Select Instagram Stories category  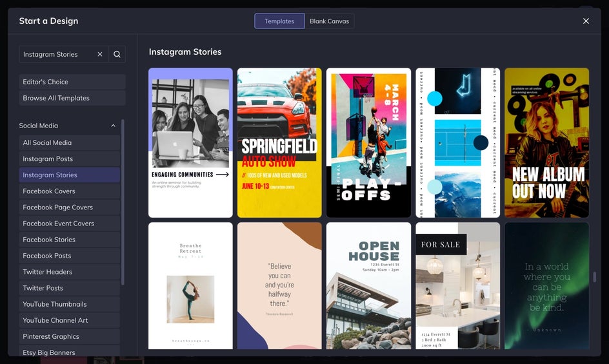click(x=70, y=175)
